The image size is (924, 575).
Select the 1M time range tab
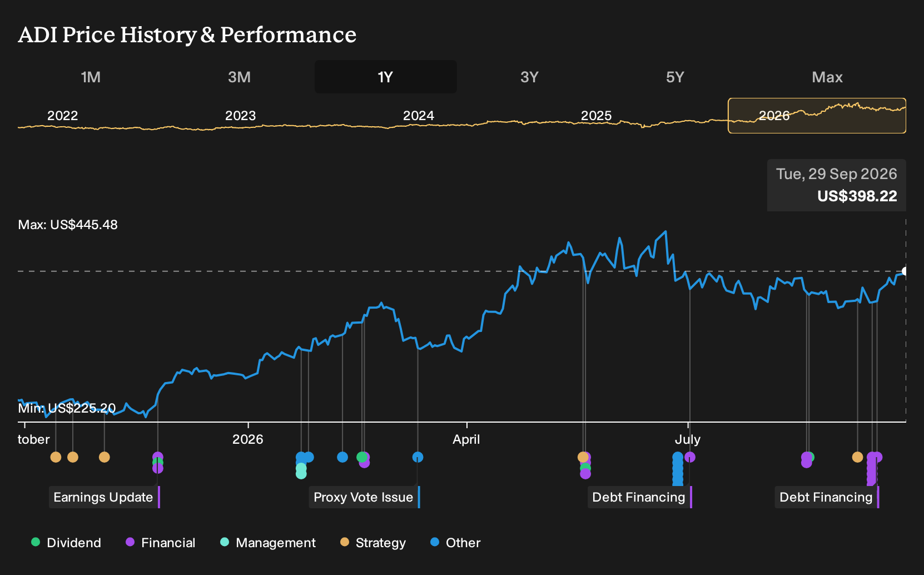(91, 77)
